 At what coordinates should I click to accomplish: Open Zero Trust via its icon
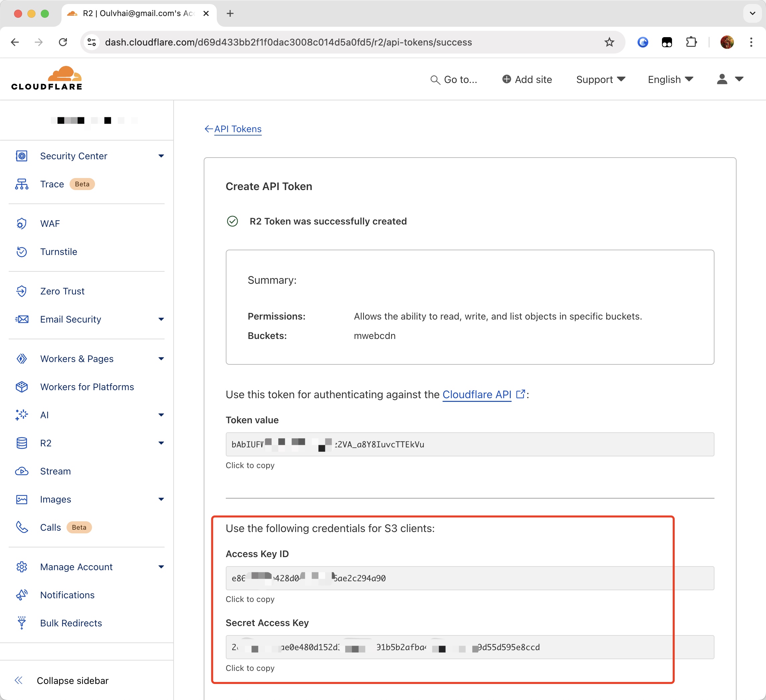pos(22,291)
